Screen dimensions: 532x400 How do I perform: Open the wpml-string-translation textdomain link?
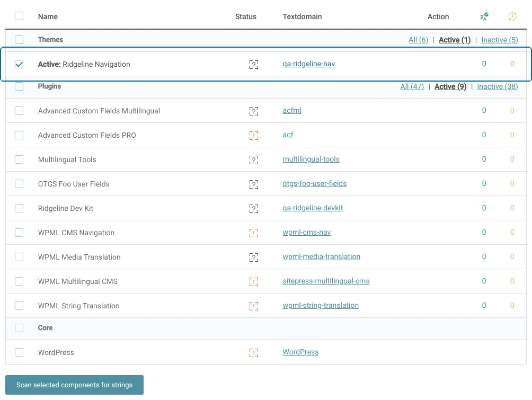pos(321,305)
